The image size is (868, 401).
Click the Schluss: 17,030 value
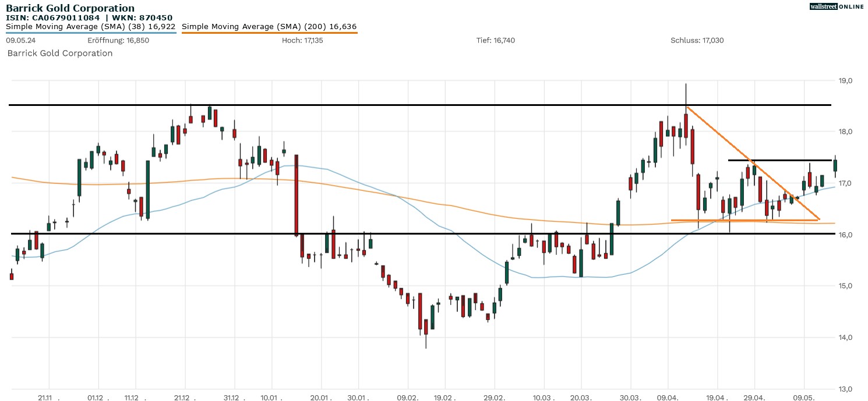697,40
